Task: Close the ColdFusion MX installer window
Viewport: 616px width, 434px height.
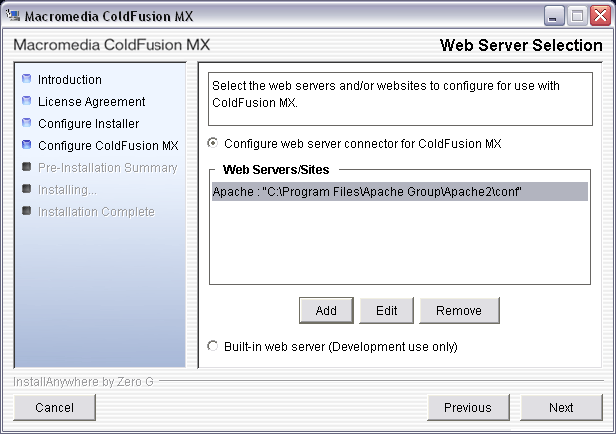Action: click(x=599, y=15)
